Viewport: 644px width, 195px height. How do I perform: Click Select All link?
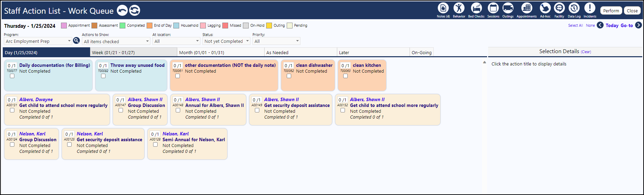click(575, 25)
